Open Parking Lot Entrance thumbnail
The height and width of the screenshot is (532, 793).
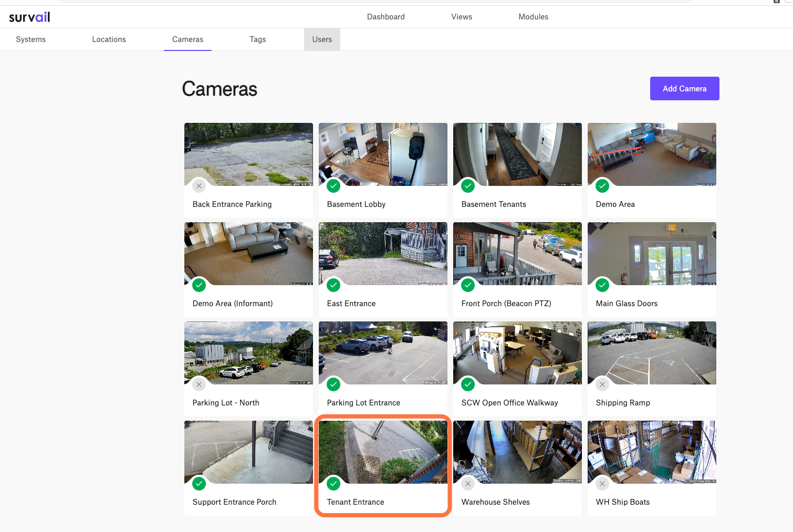[383, 353]
